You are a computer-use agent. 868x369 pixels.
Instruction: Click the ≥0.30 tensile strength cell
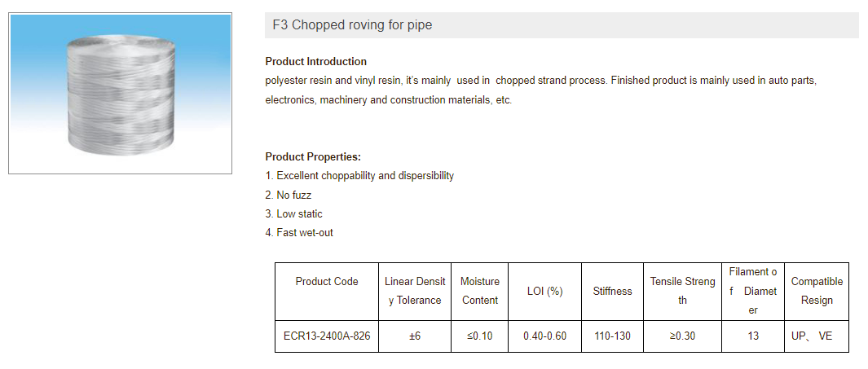point(682,336)
